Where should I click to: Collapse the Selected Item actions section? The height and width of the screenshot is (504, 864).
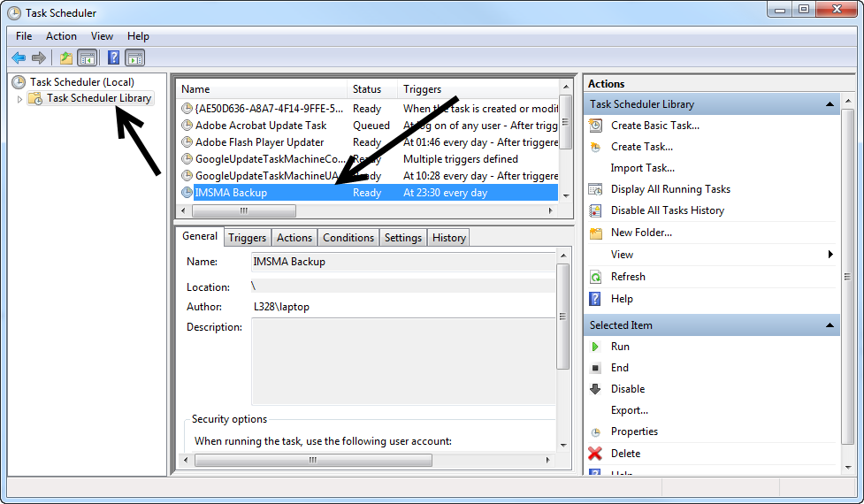[830, 325]
